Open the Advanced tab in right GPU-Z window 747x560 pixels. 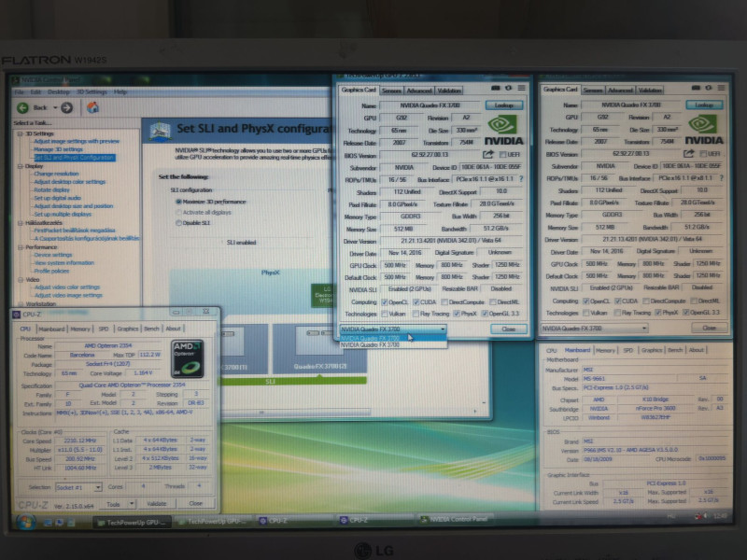tap(620, 90)
